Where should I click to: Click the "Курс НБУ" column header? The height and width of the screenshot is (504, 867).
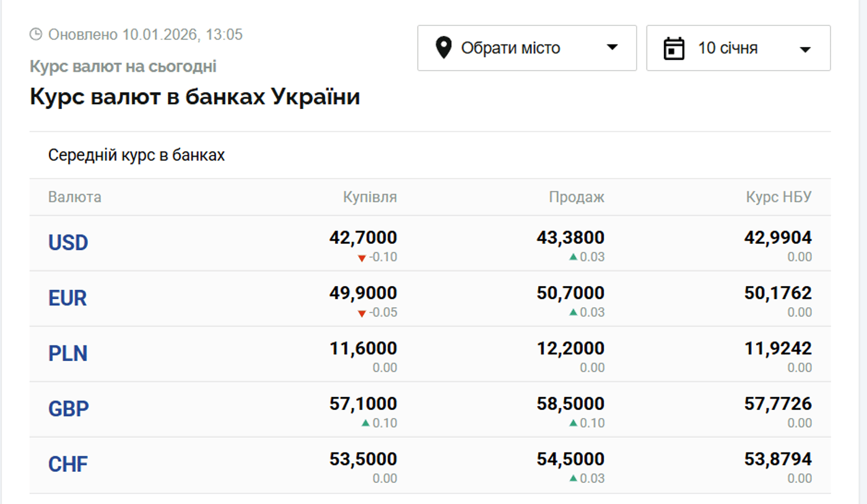tap(778, 198)
